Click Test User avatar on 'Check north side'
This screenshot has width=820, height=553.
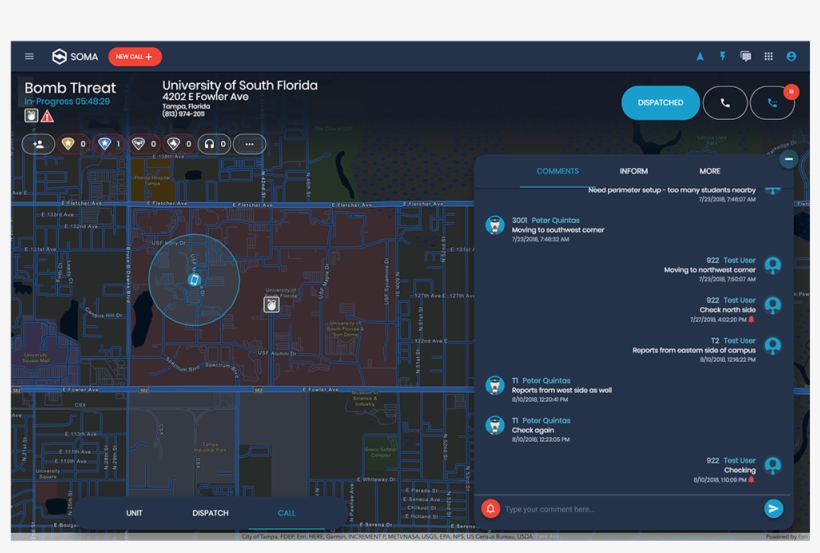[773, 305]
